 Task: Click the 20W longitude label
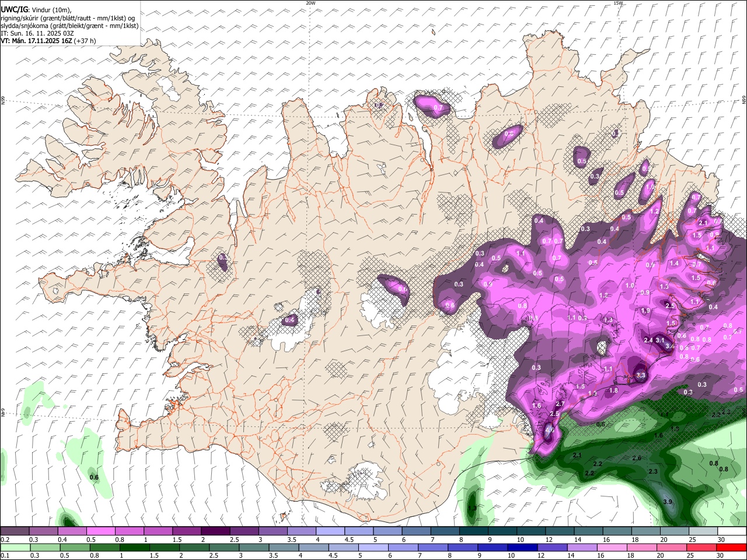tap(310, 3)
